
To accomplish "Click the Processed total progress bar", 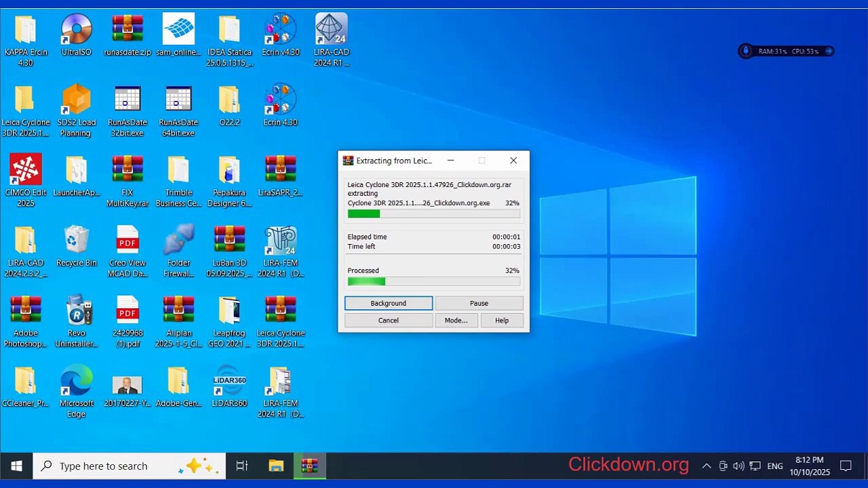I will pyautogui.click(x=434, y=281).
